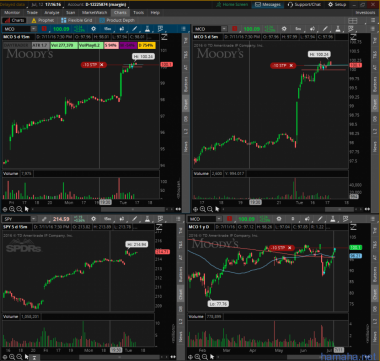Click zoom out magnifier under MCO 5m chart
This screenshot has width=380, height=361.
coord(210,209)
